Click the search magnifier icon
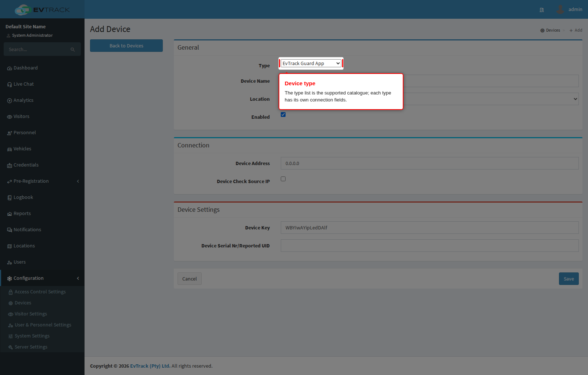Screen dimensions: 588x375 point(73,50)
